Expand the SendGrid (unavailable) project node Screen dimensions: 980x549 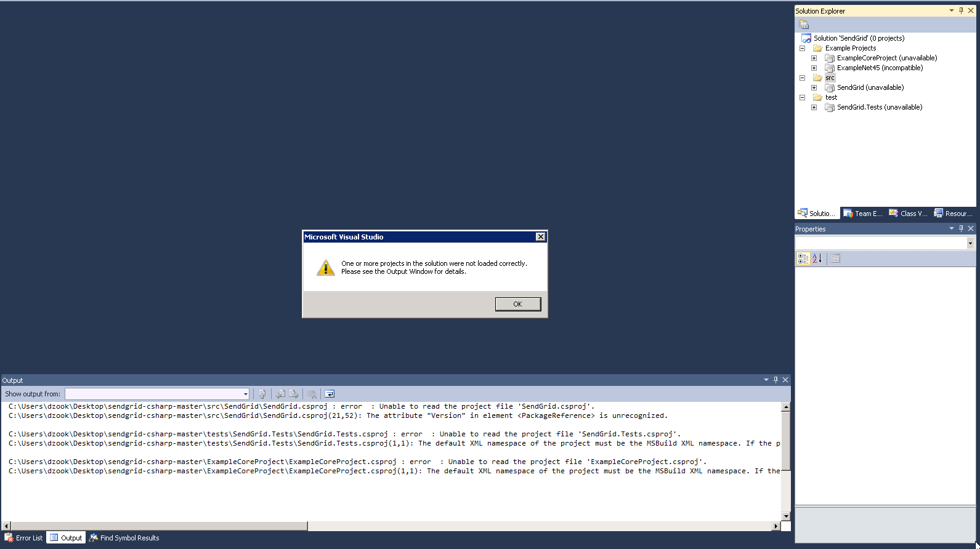pos(814,87)
